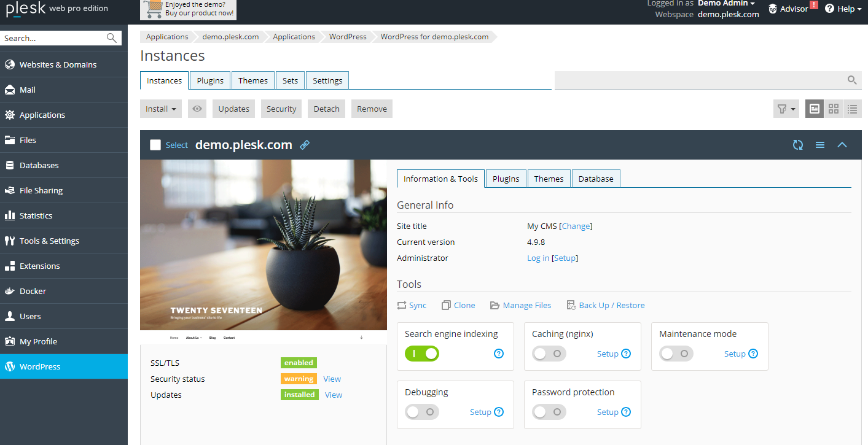Enable the Debugging switch
The image size is (868, 445).
(422, 412)
